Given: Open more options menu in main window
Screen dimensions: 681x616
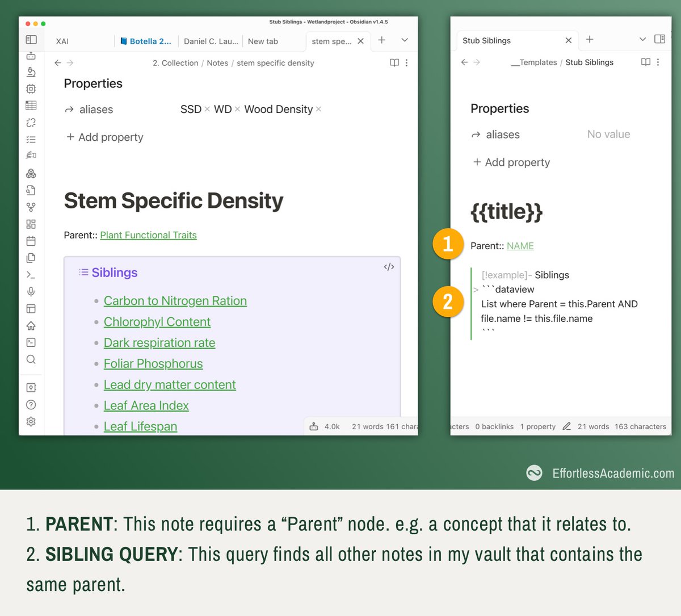Looking at the screenshot, I should coord(406,63).
